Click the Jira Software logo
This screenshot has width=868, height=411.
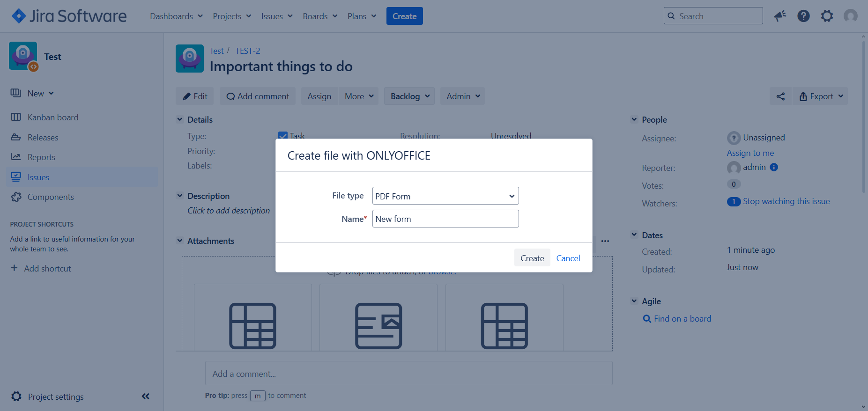(69, 16)
